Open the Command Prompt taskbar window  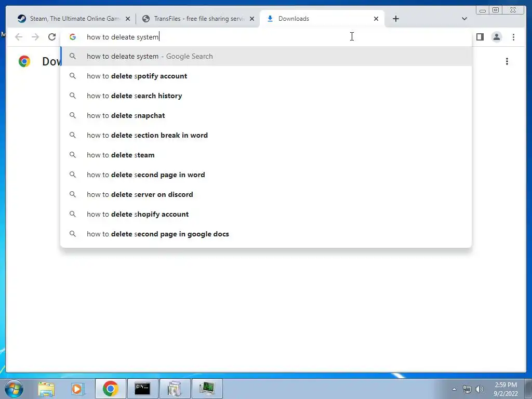[x=142, y=389]
